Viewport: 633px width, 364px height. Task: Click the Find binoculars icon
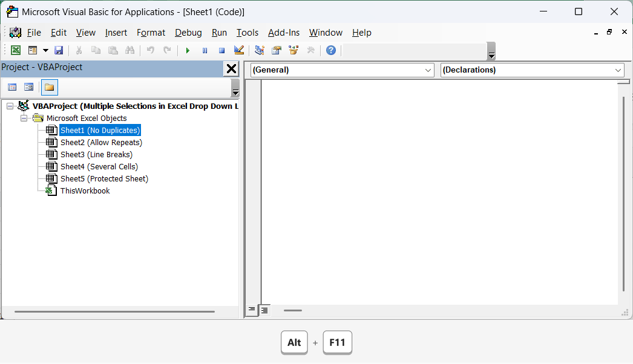click(130, 50)
